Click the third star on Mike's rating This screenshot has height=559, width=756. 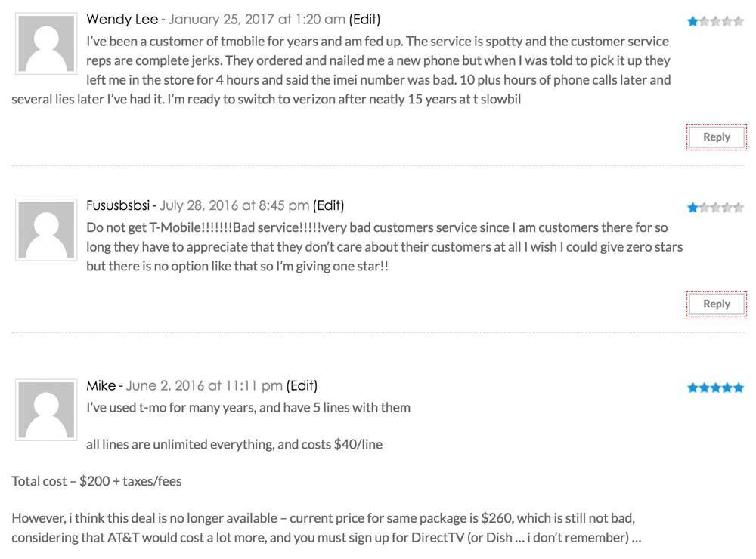click(715, 388)
